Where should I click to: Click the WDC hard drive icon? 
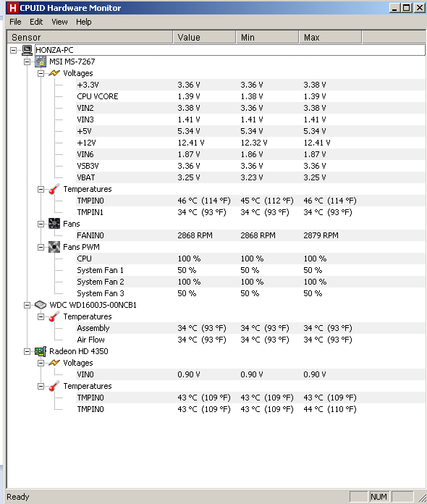click(41, 305)
